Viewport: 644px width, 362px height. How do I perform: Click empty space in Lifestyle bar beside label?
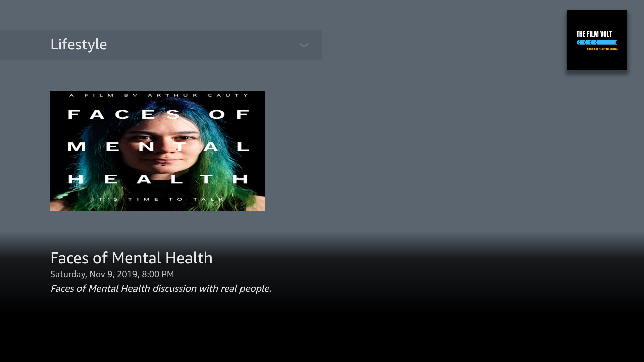point(201,45)
